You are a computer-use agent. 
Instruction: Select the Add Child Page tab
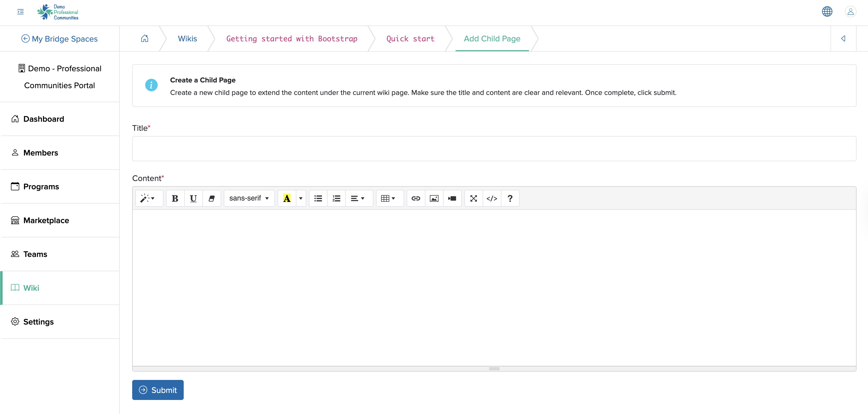click(x=492, y=39)
